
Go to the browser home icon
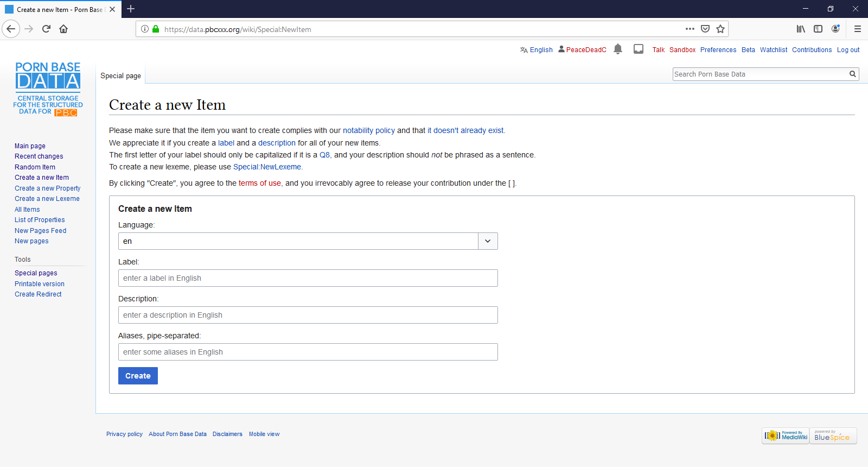pos(63,29)
